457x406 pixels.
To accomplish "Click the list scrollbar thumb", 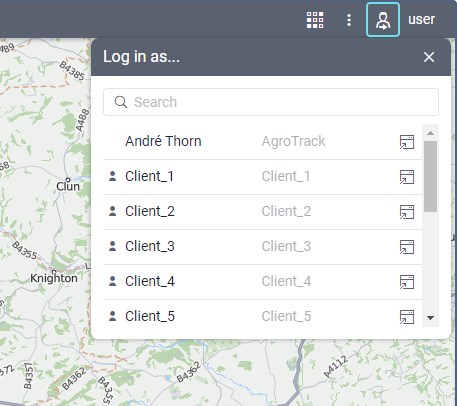I will coord(430,176).
